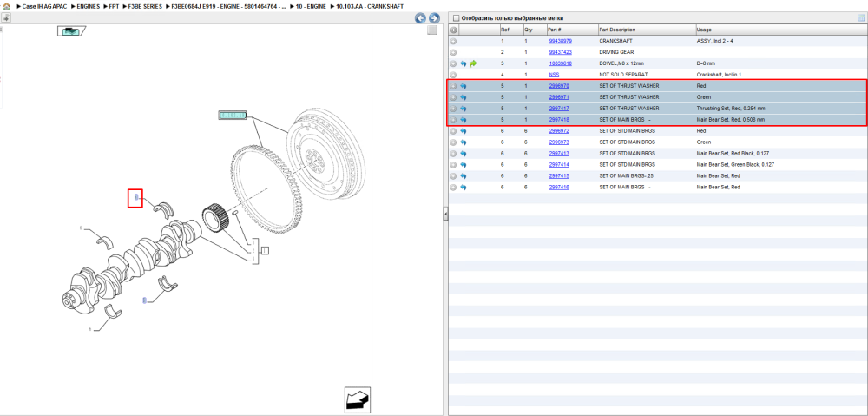868x416 pixels.
Task: Click the blue arrow icon for part 2996973
Action: (464, 142)
